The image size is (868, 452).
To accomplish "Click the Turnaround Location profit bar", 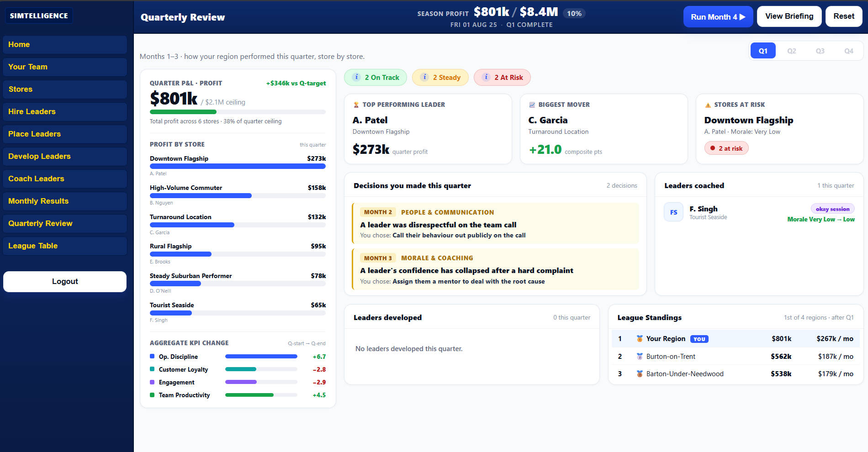I will click(x=238, y=225).
